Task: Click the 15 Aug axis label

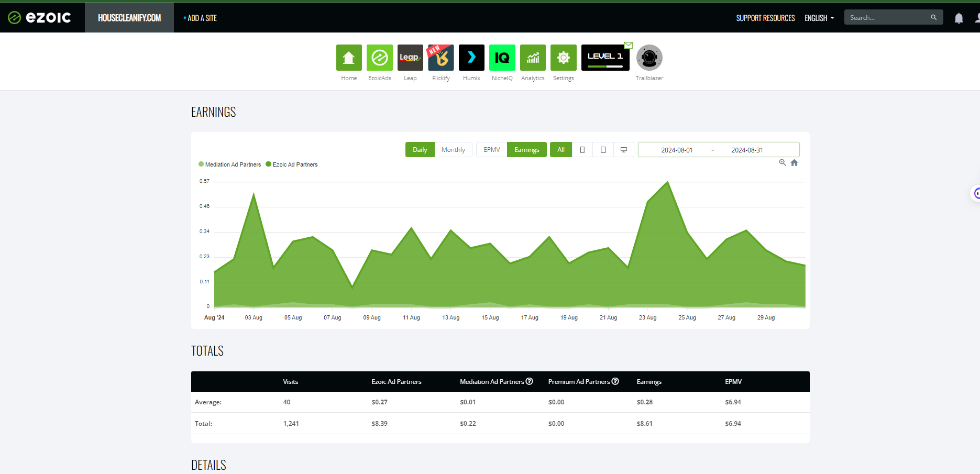Action: (490, 317)
